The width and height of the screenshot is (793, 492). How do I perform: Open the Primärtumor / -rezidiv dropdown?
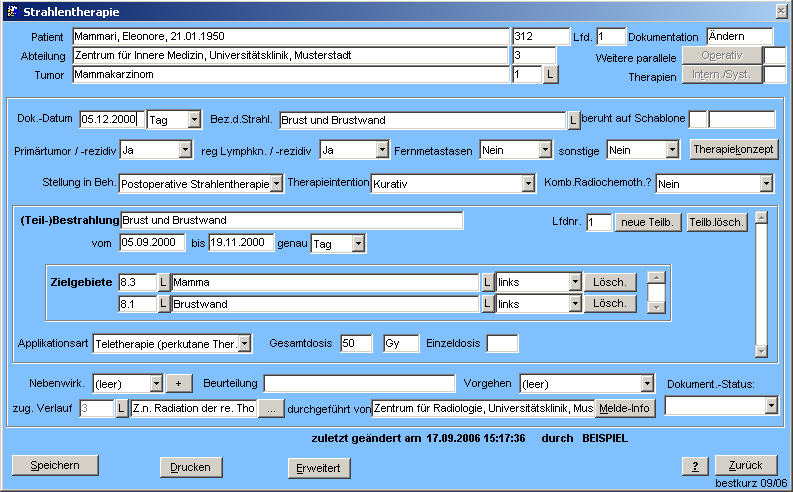(x=184, y=150)
